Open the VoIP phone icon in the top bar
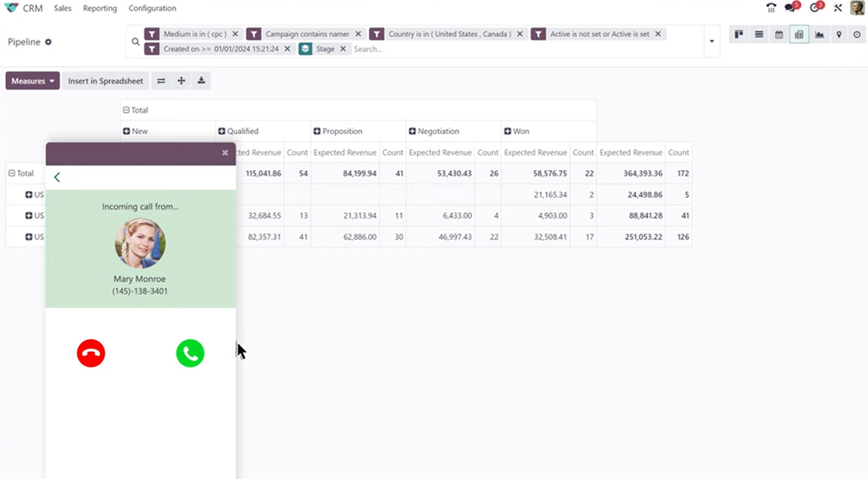 pos(771,8)
